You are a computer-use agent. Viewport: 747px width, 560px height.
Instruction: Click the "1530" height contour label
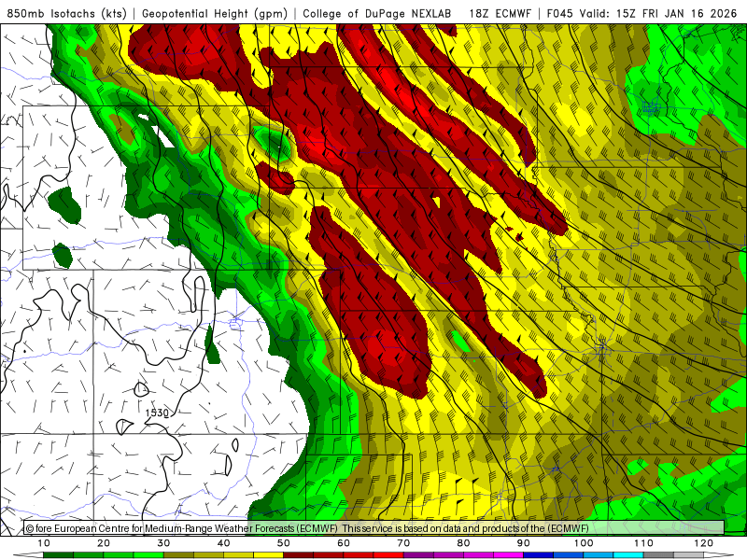157,413
